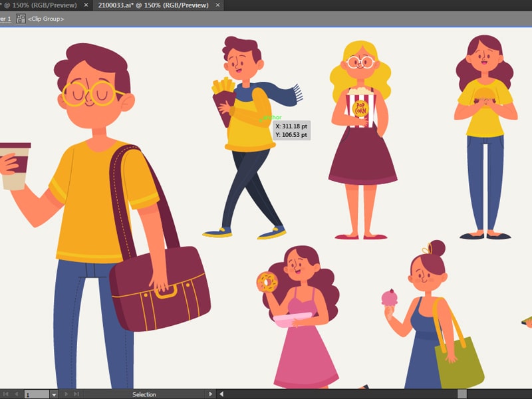The width and height of the screenshot is (532, 399).
Task: Click the horizontal scrollbar left arrow
Action: pos(221,394)
